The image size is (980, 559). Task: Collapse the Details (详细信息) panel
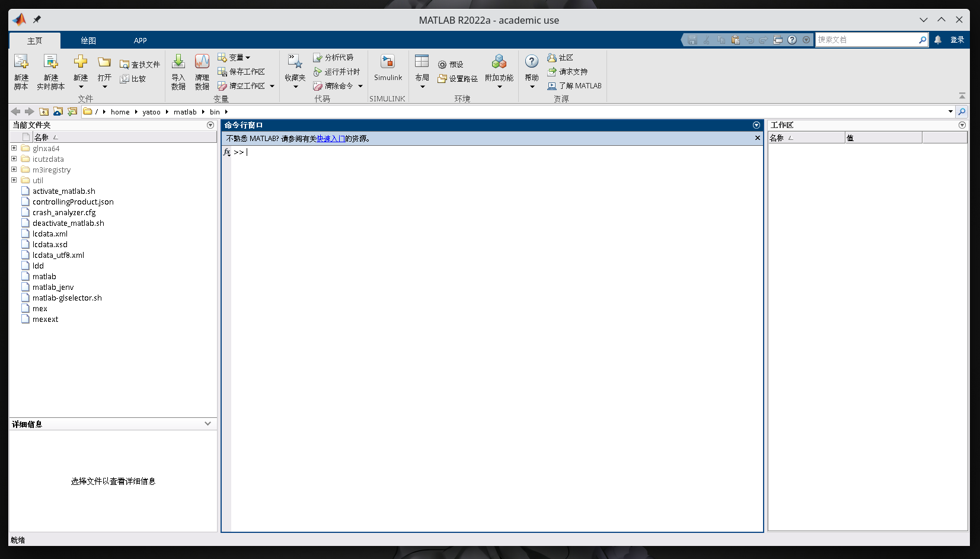pos(208,424)
